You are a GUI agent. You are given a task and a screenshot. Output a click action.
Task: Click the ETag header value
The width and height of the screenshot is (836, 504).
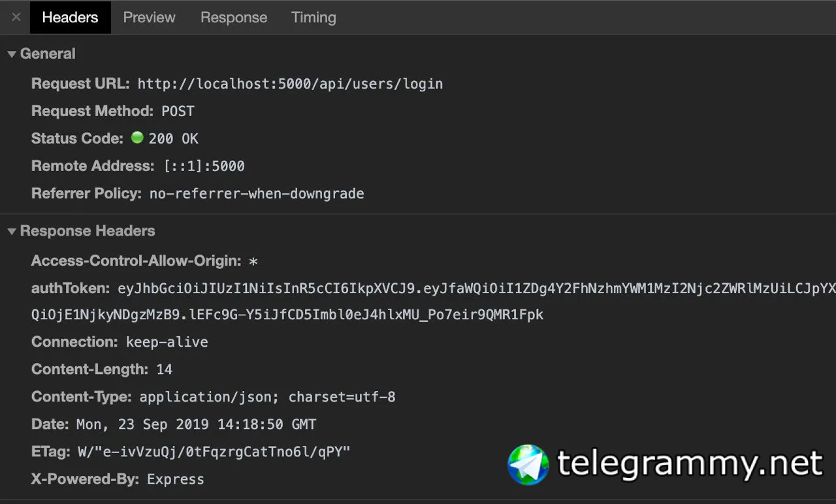(214, 452)
